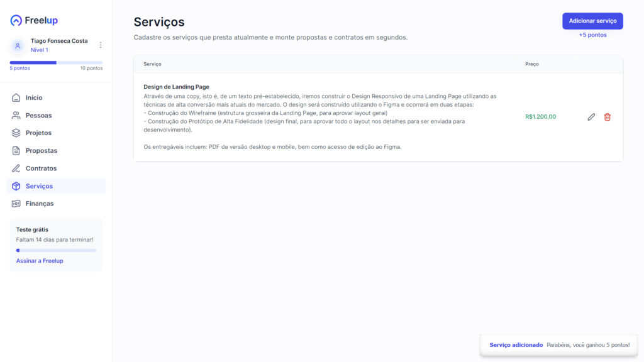
Task: Open the Finanças menu item
Action: (40, 204)
